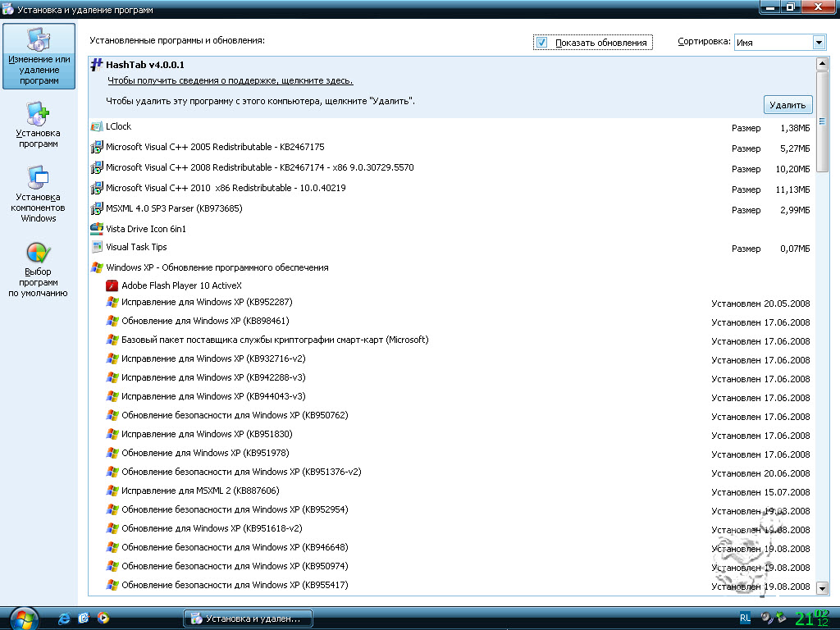The width and height of the screenshot is (840, 630).
Task: Click the Vista Drive Icon 6in1 icon
Action: (97, 229)
